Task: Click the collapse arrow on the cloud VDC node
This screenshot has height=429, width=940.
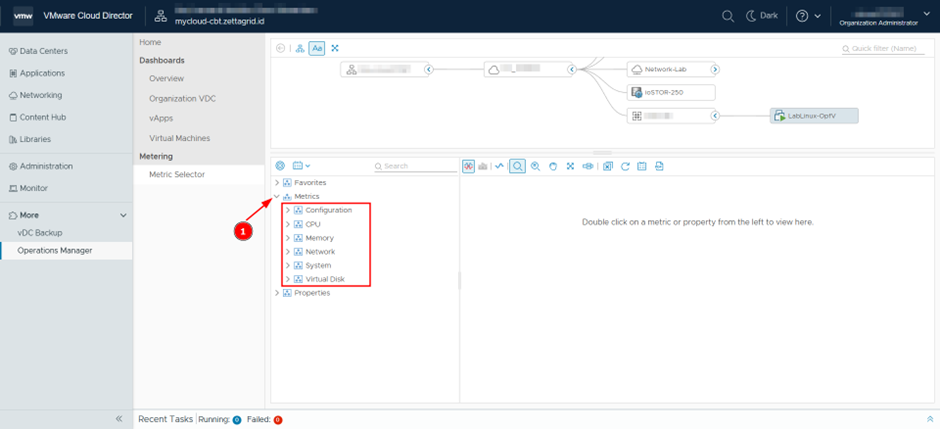Action: [x=572, y=70]
